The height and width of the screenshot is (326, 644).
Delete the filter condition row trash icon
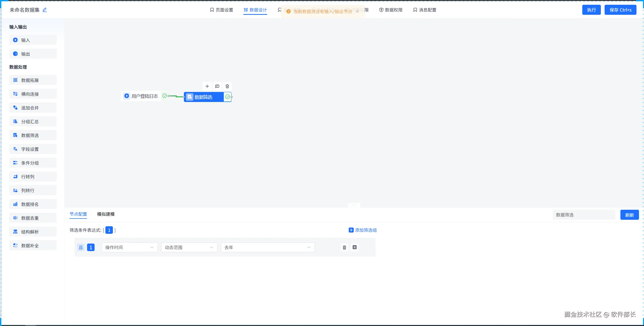344,248
